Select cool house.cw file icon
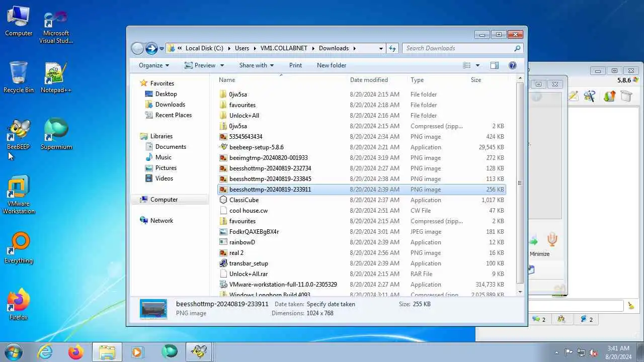 (x=224, y=211)
